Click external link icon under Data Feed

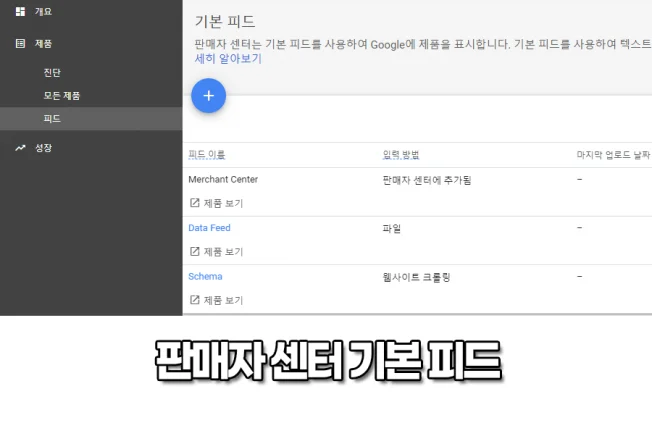point(195,251)
